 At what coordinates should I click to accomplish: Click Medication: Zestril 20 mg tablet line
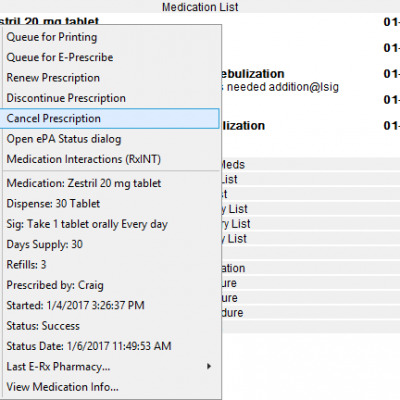point(110,183)
